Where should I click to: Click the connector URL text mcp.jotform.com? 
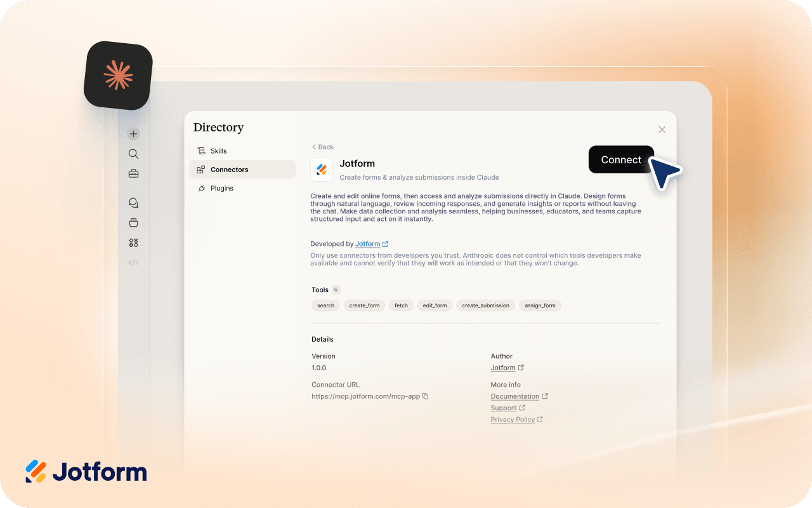point(365,396)
